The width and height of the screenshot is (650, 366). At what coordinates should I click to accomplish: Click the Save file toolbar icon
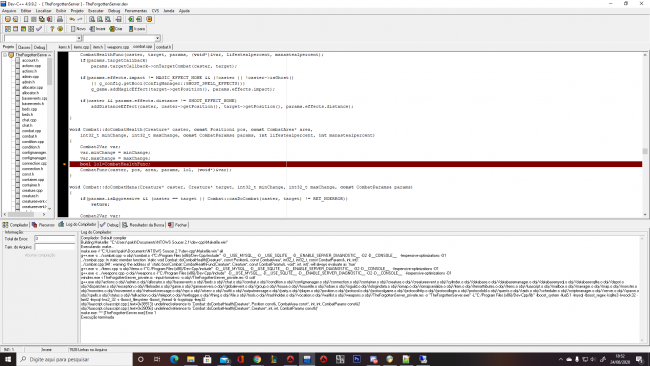[x=34, y=19]
